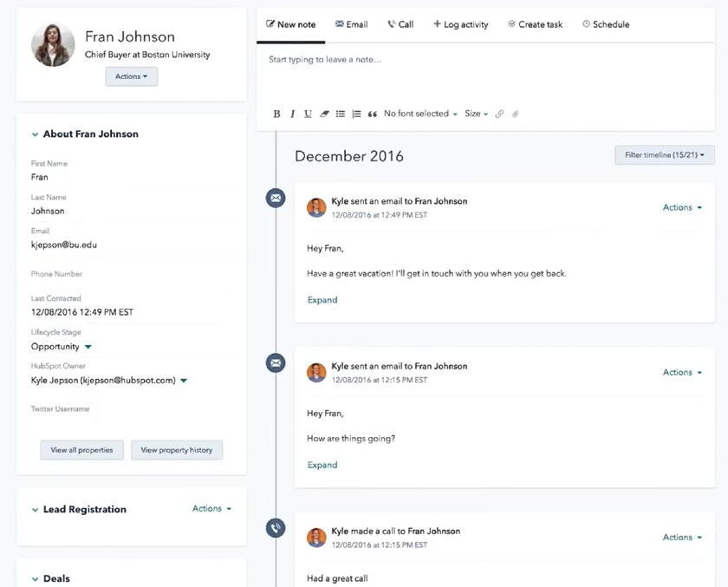Click the View all properties button
The width and height of the screenshot is (728, 587).
click(x=81, y=450)
